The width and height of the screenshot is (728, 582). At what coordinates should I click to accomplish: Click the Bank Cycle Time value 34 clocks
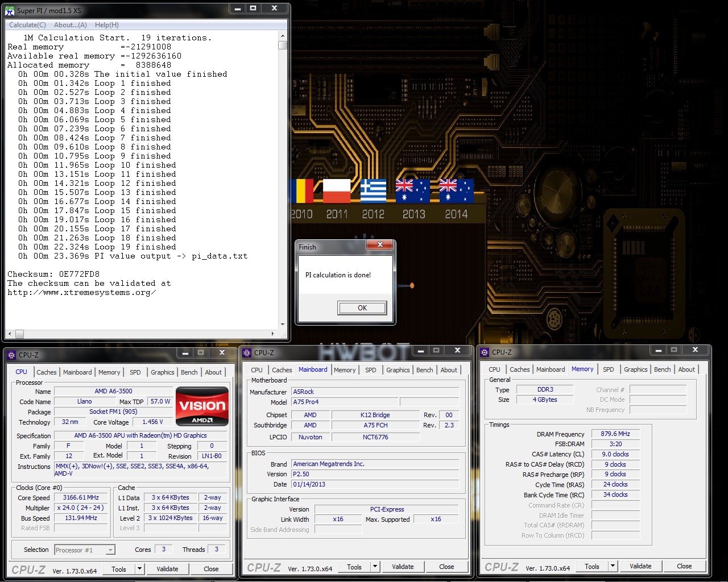pyautogui.click(x=615, y=494)
